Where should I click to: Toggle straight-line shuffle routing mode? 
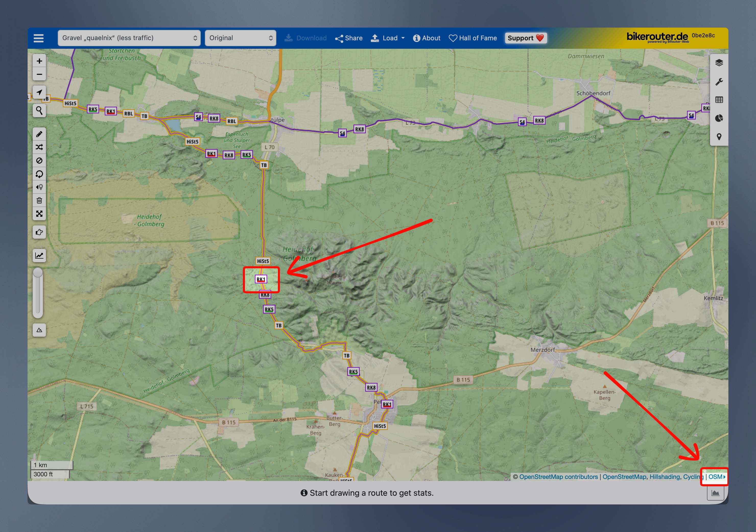tap(39, 147)
